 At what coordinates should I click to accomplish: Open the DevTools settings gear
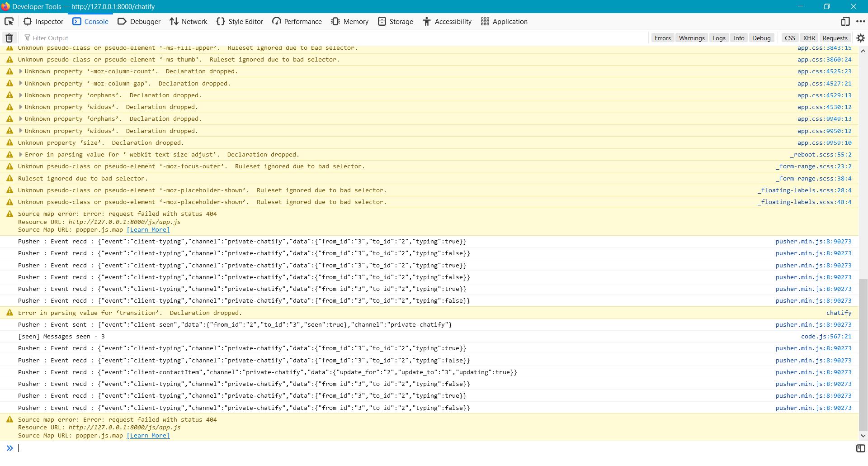(x=861, y=38)
